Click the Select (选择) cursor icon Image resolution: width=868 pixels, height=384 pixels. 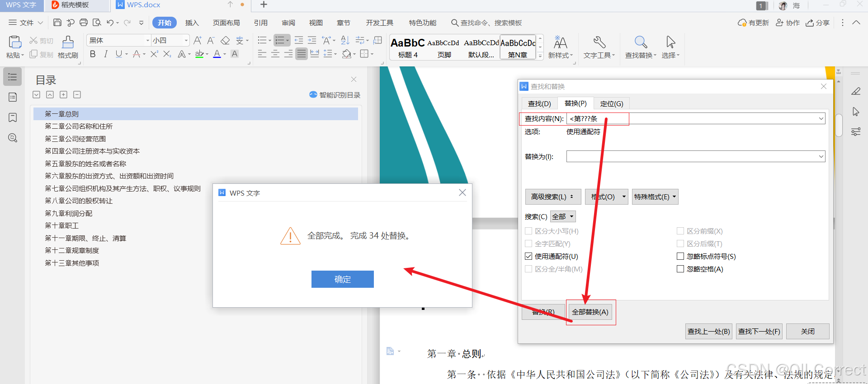(x=670, y=42)
